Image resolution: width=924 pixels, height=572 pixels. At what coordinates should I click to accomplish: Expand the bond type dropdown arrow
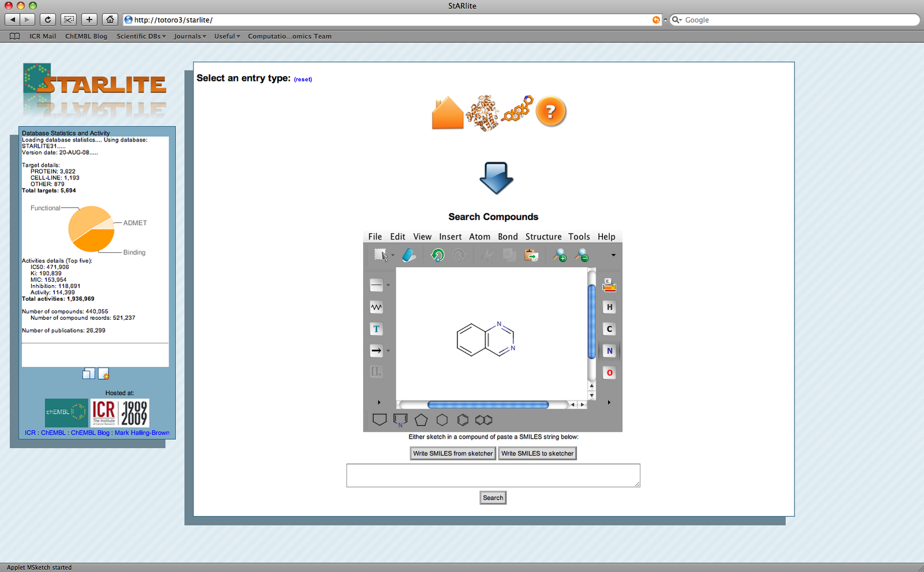tap(388, 285)
